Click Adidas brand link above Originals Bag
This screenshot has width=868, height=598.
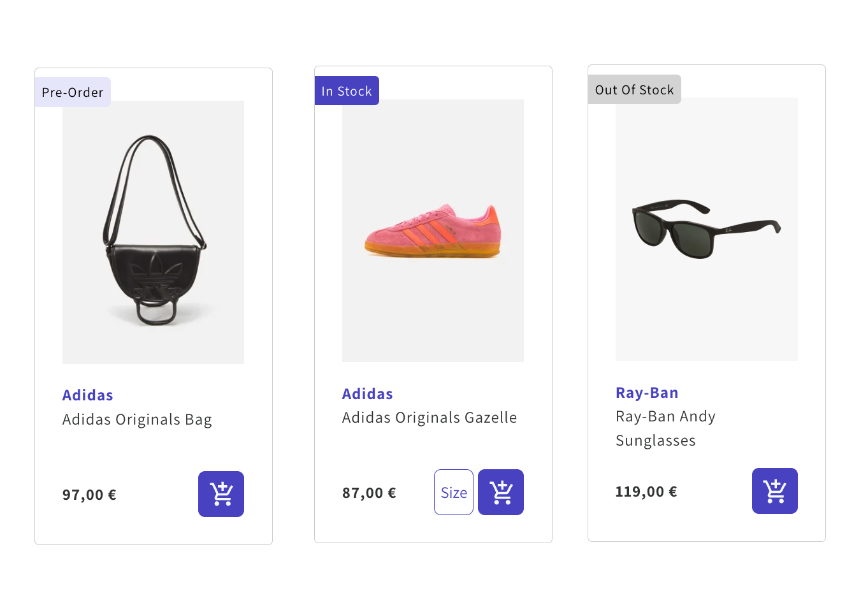pyautogui.click(x=88, y=395)
